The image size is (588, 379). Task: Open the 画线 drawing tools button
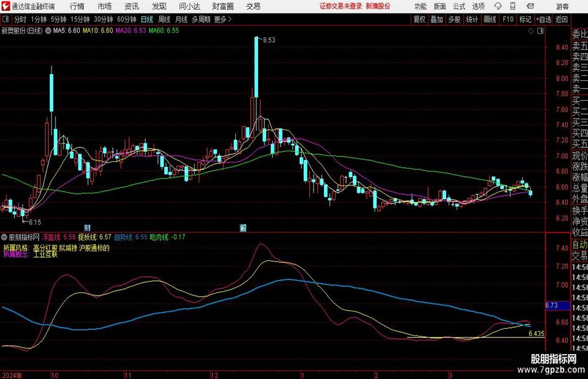pos(490,19)
